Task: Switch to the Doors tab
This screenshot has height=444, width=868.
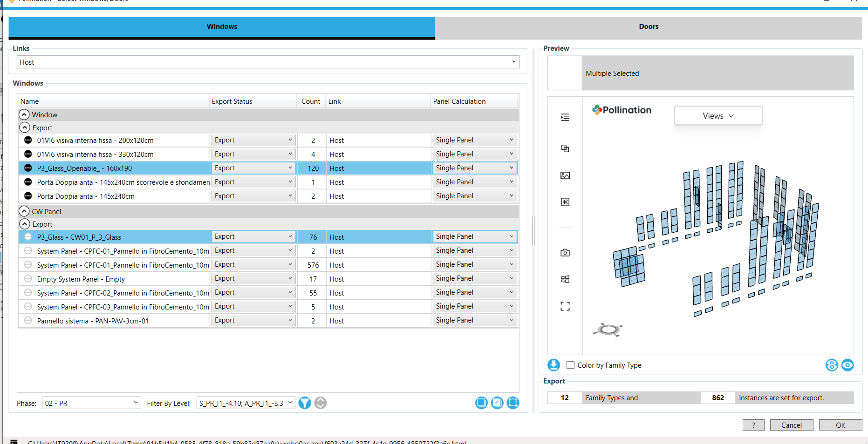Action: pyautogui.click(x=649, y=27)
